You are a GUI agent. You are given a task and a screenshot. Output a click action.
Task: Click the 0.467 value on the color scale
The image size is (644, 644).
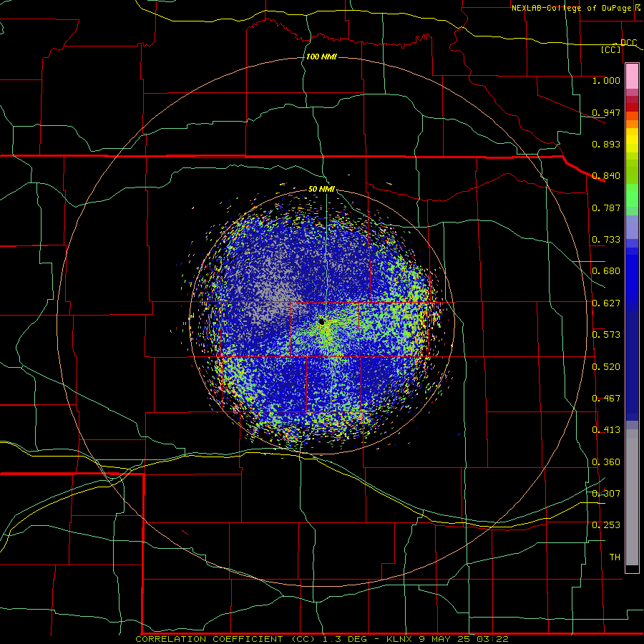pyautogui.click(x=606, y=399)
